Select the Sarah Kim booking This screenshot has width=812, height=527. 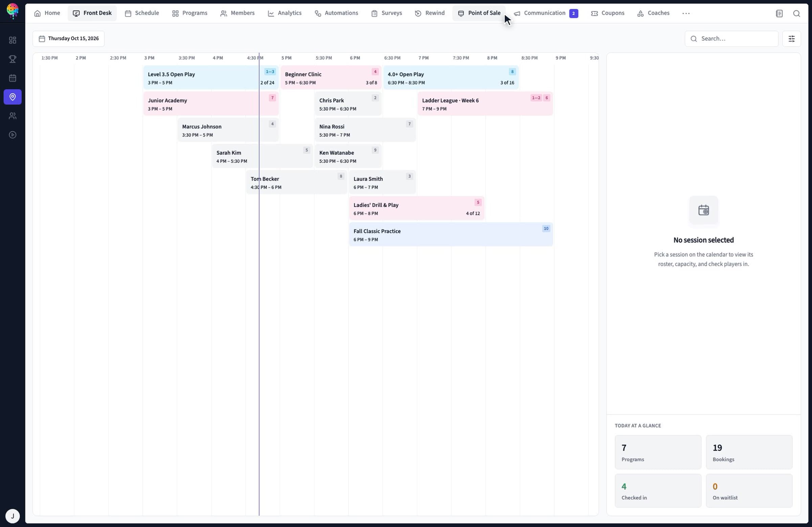(x=262, y=156)
